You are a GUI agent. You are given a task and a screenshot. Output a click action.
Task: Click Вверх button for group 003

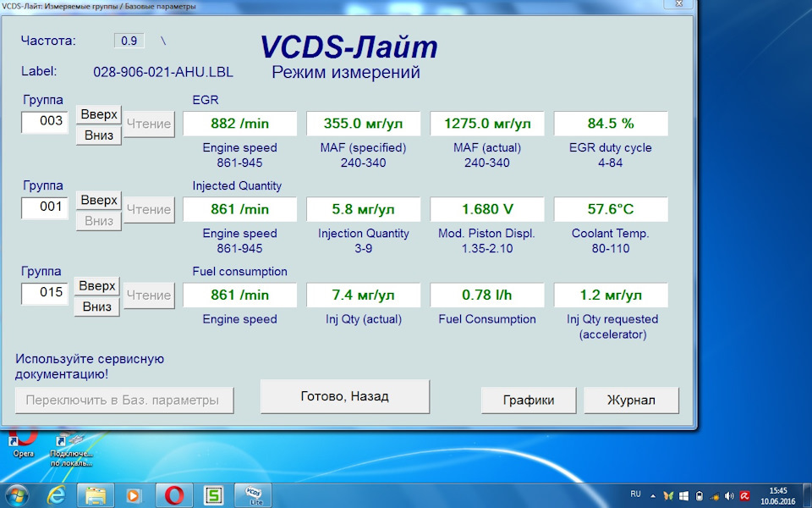pos(99,114)
